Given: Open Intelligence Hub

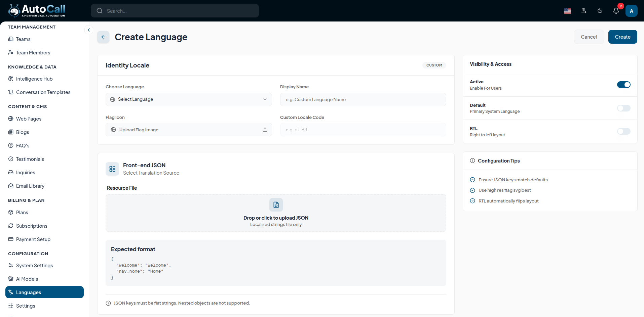Looking at the screenshot, I should coord(44,79).
